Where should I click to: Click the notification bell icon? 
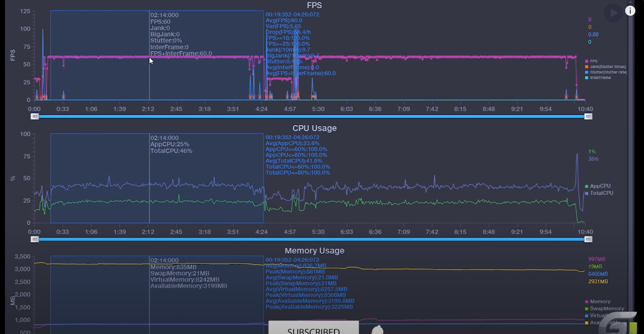[377, 330]
